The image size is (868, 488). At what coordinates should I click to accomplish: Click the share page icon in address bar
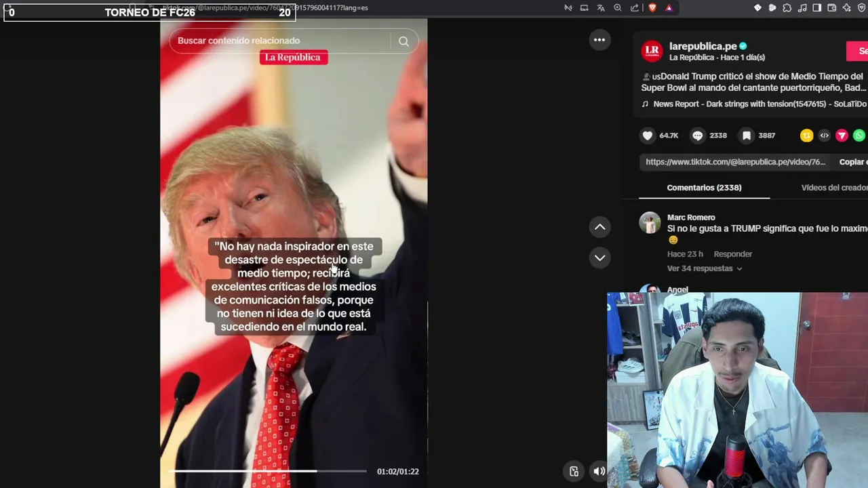[x=634, y=7]
